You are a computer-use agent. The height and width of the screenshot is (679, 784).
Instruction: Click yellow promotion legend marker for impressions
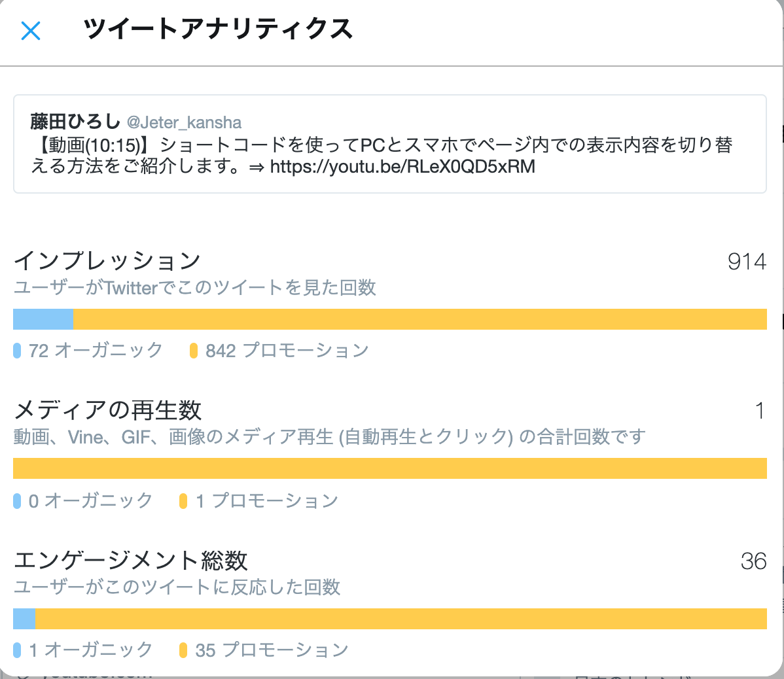pyautogui.click(x=194, y=351)
